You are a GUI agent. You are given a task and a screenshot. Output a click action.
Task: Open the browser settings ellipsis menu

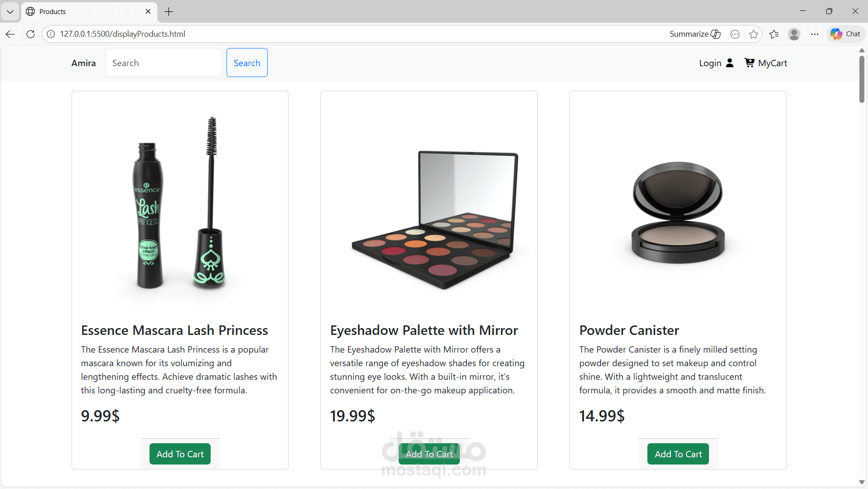click(815, 34)
